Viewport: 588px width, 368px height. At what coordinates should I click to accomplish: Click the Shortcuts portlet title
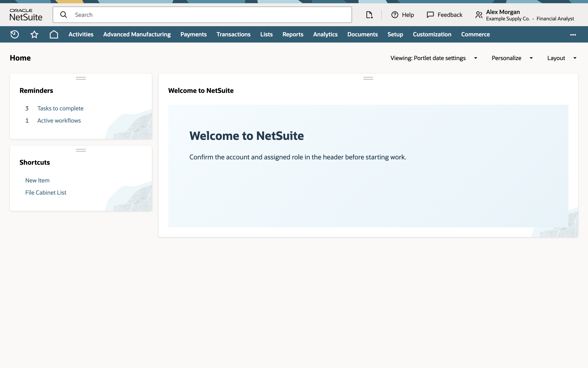pyautogui.click(x=35, y=162)
